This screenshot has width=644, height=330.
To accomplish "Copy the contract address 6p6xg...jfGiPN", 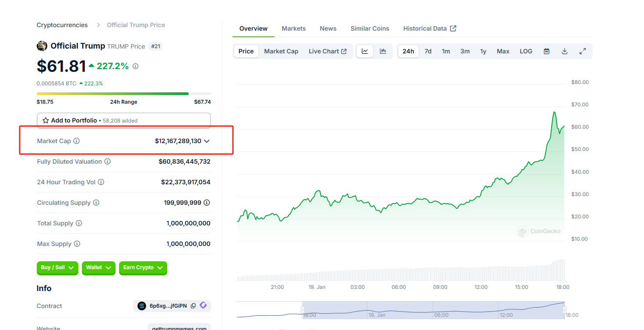I will (x=194, y=306).
